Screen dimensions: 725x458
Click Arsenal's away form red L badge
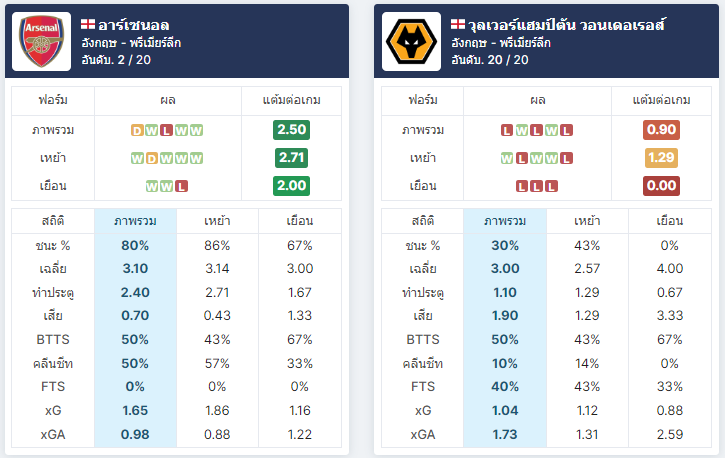pyautogui.click(x=181, y=186)
